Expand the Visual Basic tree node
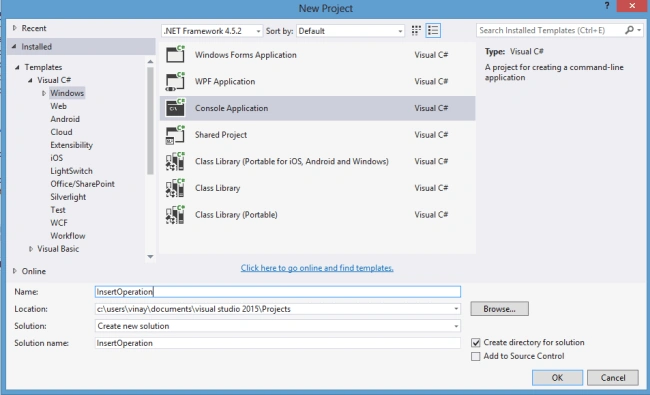Image resolution: width=650 pixels, height=395 pixels. coord(31,249)
